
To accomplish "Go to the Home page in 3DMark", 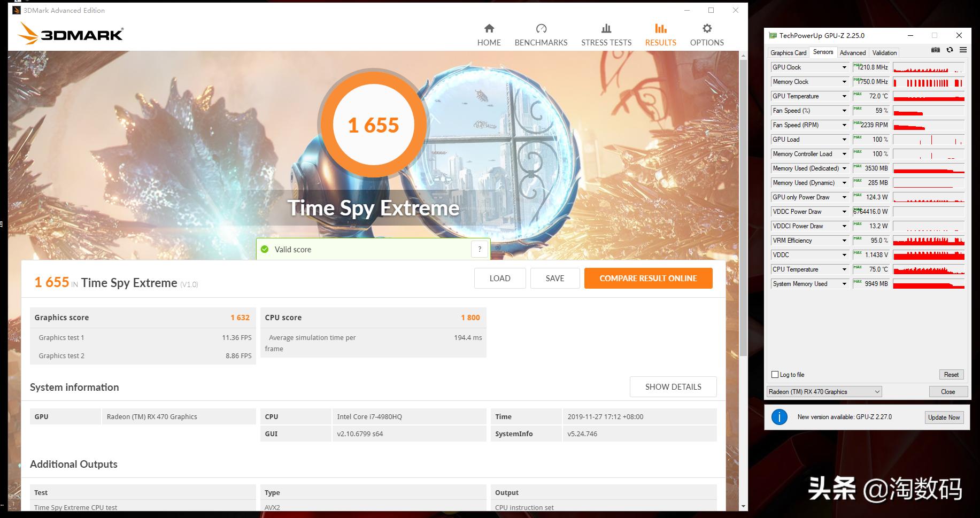I will click(x=489, y=35).
